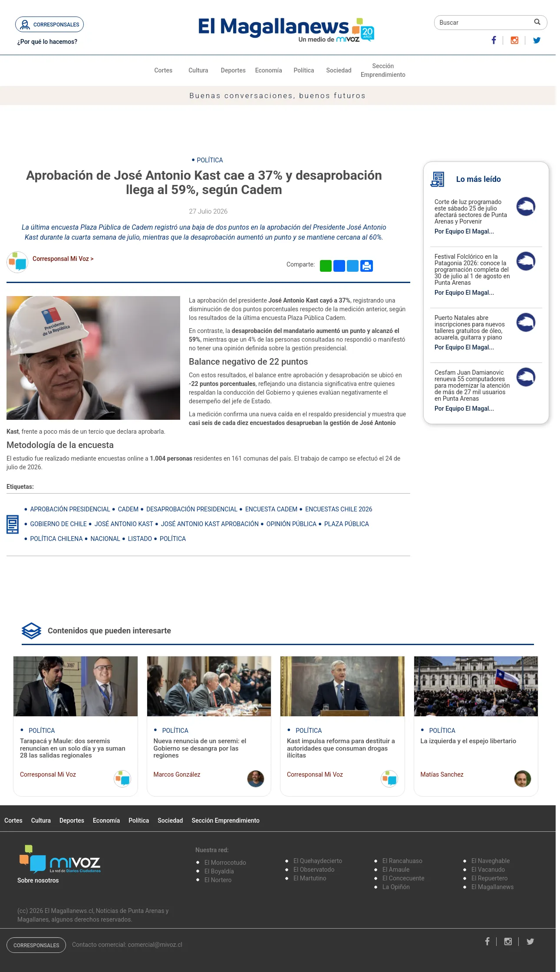This screenshot has width=560, height=972.
Task: Click the print article icon
Action: [x=367, y=266]
